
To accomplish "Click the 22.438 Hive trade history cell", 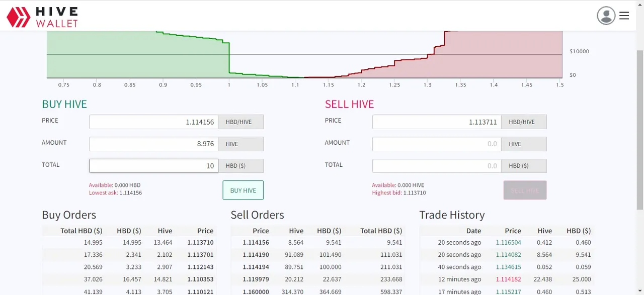I will pos(542,279).
